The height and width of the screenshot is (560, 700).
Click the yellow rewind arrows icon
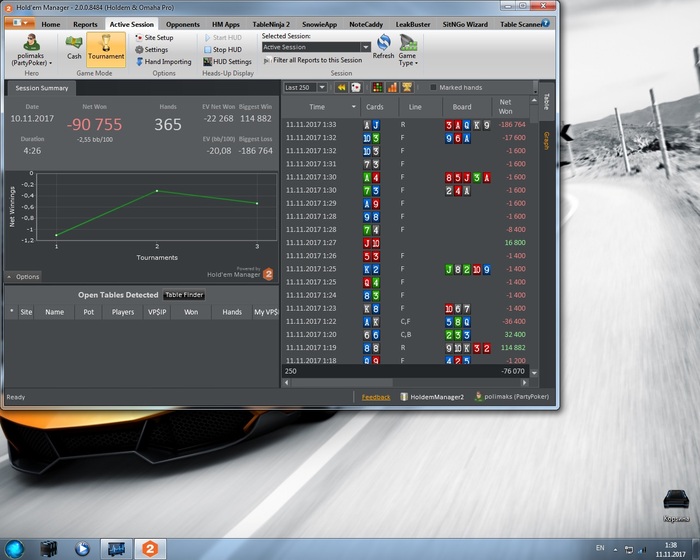[342, 88]
